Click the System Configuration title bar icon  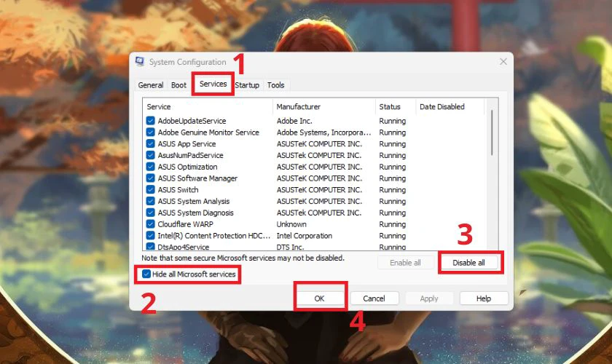pos(139,62)
